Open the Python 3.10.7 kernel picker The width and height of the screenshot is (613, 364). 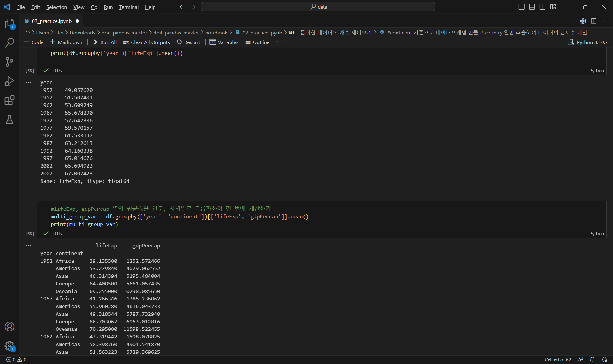tap(588, 42)
